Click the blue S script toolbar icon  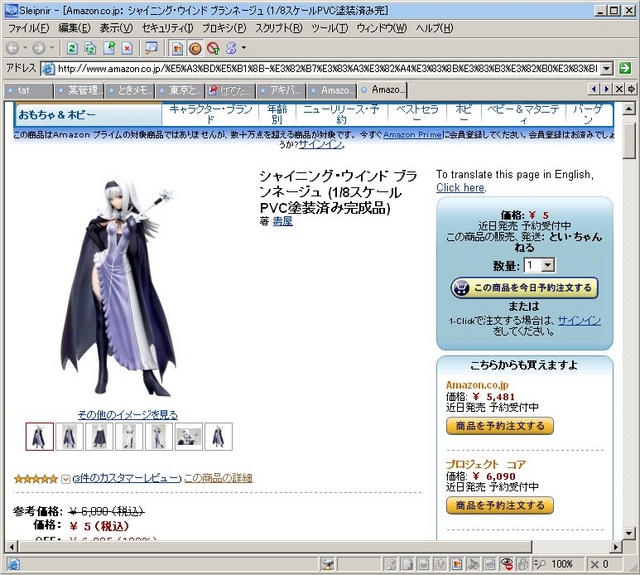(x=231, y=48)
